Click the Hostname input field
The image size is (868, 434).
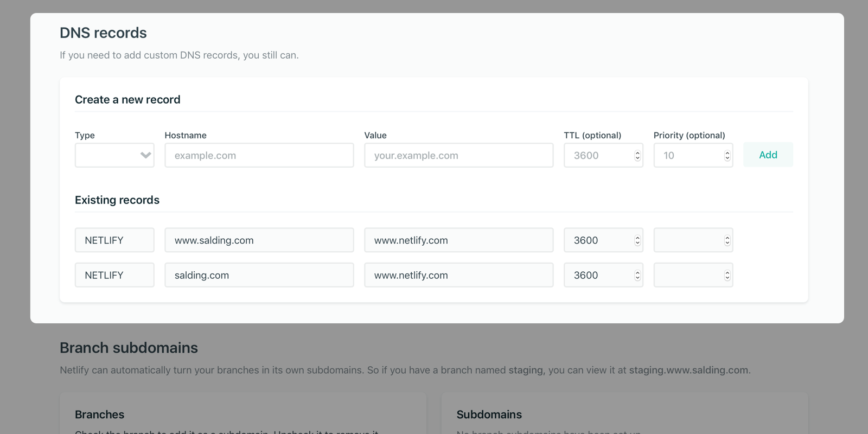point(259,155)
